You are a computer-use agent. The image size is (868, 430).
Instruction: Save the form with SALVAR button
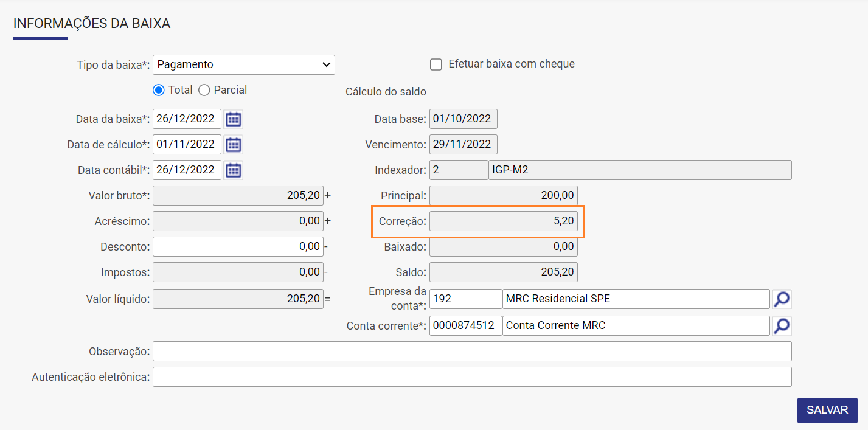point(827,410)
